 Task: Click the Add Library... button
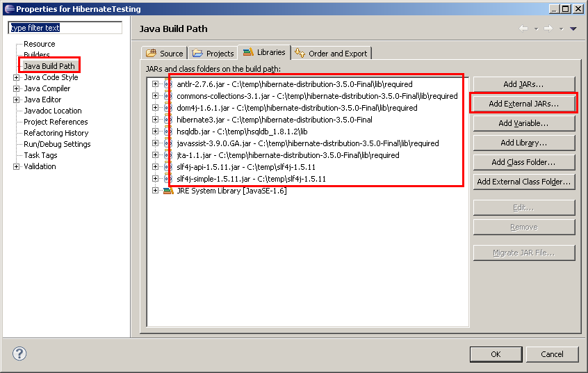coord(524,143)
